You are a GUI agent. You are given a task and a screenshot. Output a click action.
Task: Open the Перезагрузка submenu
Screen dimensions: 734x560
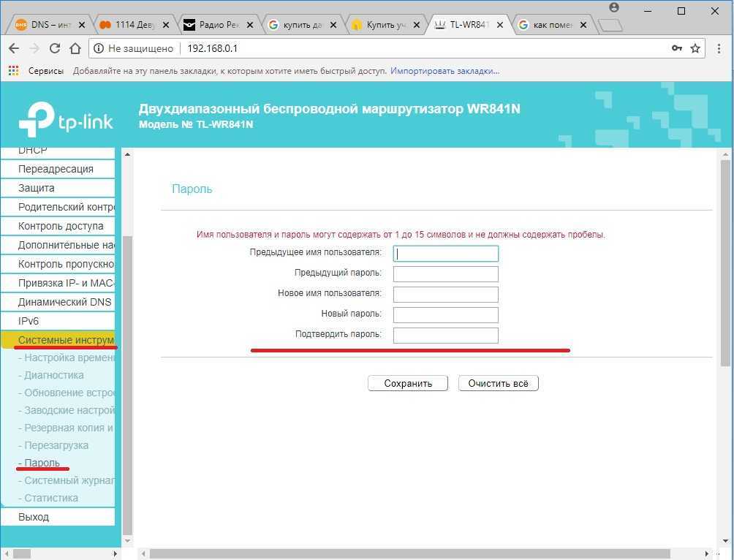point(53,445)
